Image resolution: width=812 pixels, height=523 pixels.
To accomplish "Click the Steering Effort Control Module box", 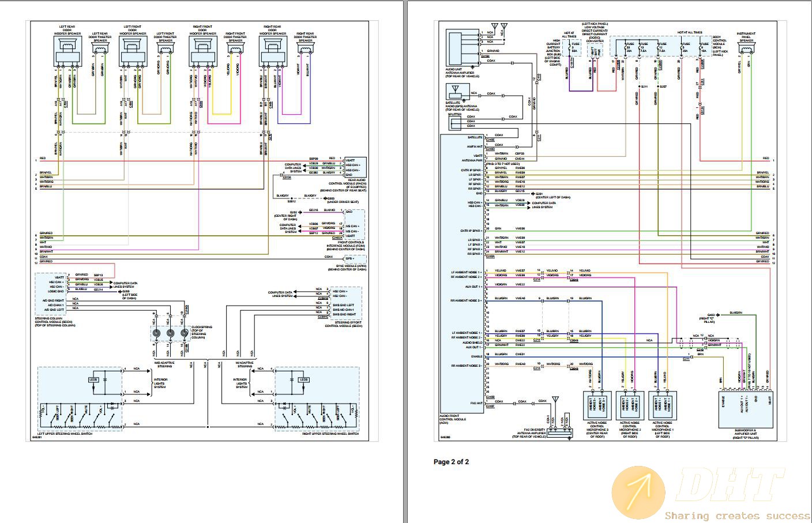I will tap(346, 303).
